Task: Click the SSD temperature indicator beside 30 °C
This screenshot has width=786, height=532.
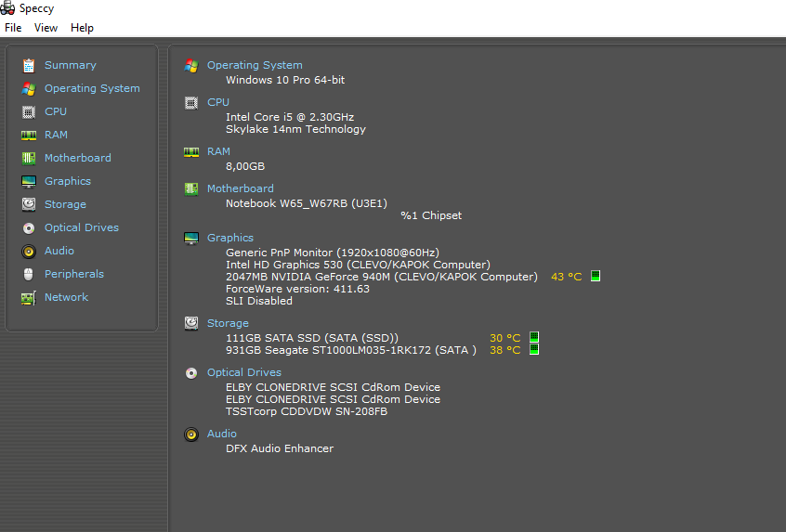Action: [534, 338]
